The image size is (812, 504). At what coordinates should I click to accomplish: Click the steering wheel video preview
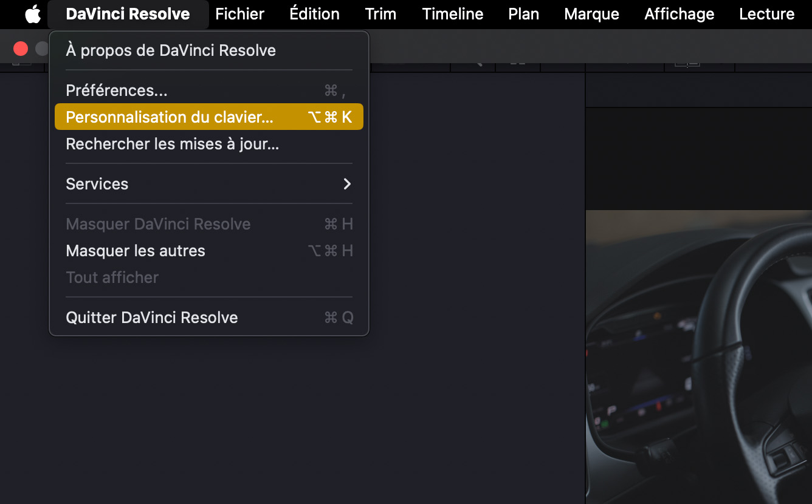tap(699, 357)
